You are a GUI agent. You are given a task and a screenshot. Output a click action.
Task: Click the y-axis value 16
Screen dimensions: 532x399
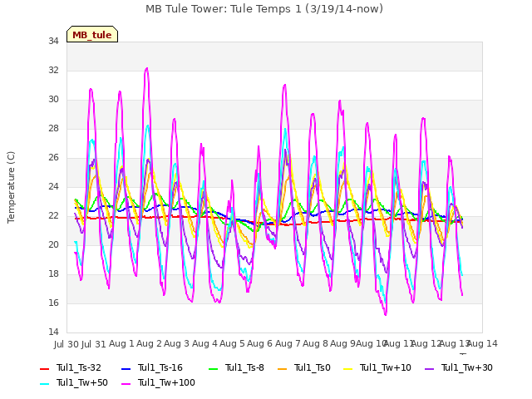click(x=53, y=303)
